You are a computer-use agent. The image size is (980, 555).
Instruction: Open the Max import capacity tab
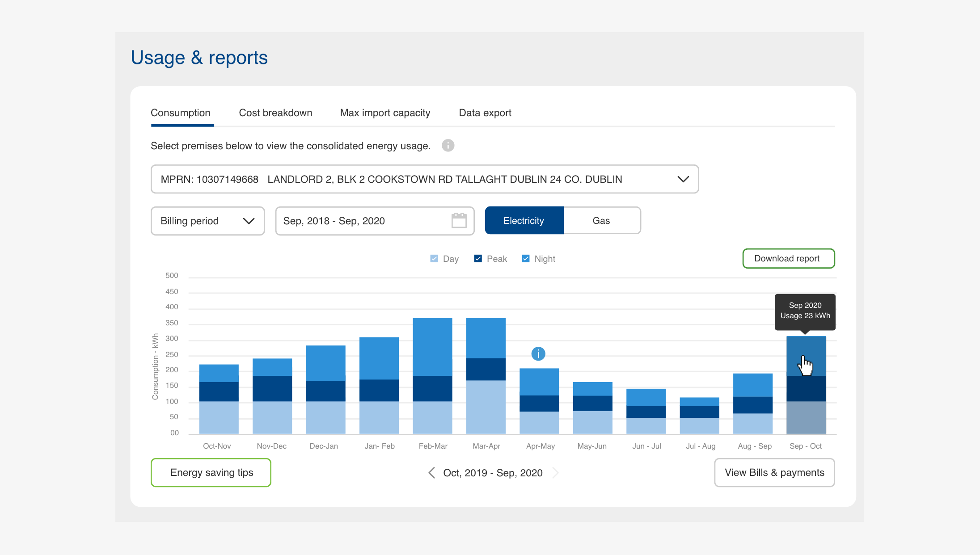tap(385, 113)
